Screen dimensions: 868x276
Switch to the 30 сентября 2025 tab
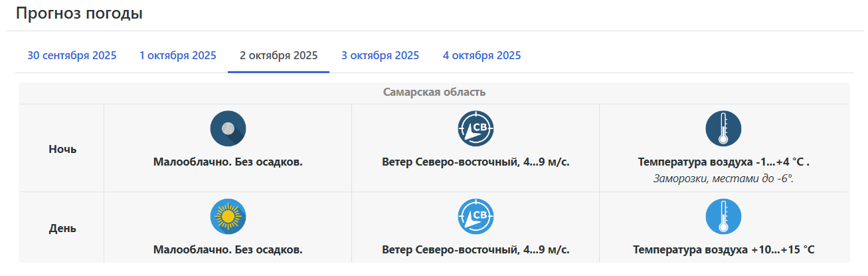pos(72,55)
